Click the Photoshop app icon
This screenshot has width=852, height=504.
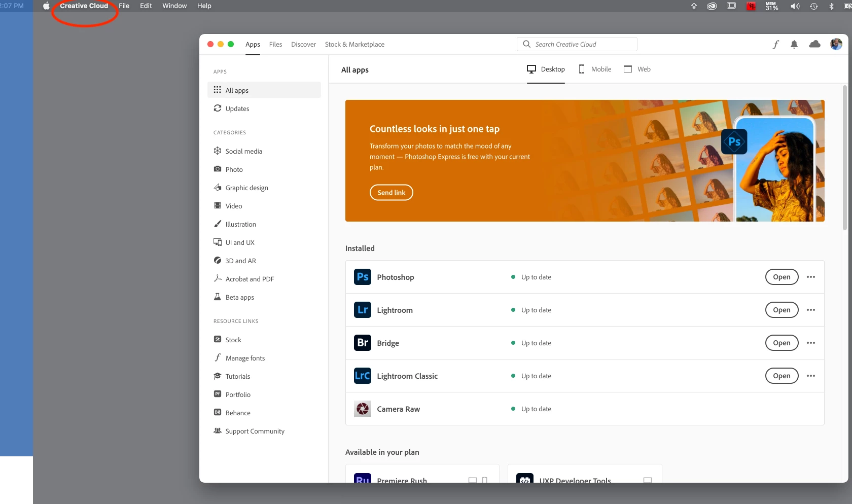click(363, 277)
